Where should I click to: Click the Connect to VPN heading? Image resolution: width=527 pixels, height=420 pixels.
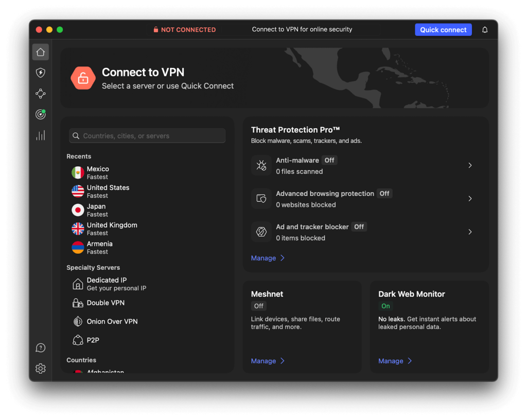tap(143, 72)
